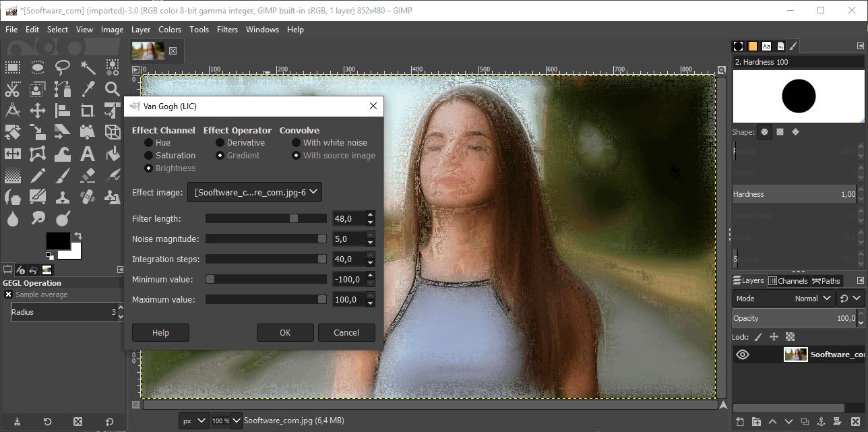Image resolution: width=868 pixels, height=432 pixels.
Task: Select the Paintbrush tool
Action: [62, 176]
